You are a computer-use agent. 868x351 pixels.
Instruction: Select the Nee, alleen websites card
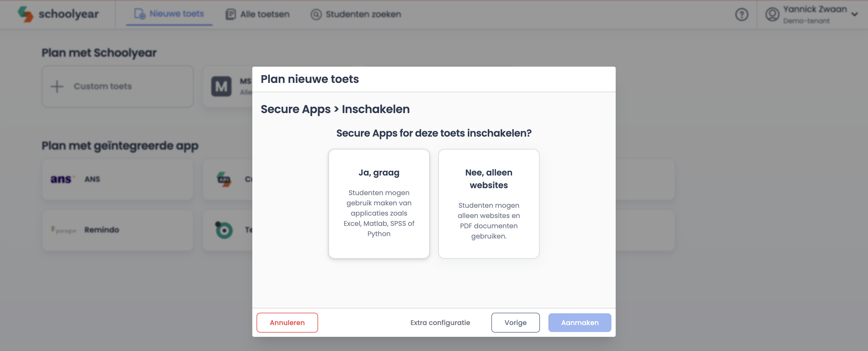pos(489,204)
